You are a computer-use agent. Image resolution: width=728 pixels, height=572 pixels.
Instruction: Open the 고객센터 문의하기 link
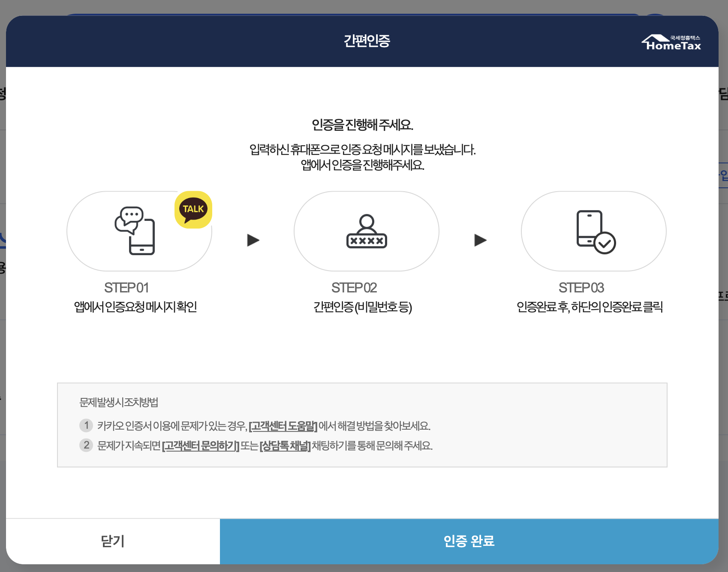click(x=201, y=446)
